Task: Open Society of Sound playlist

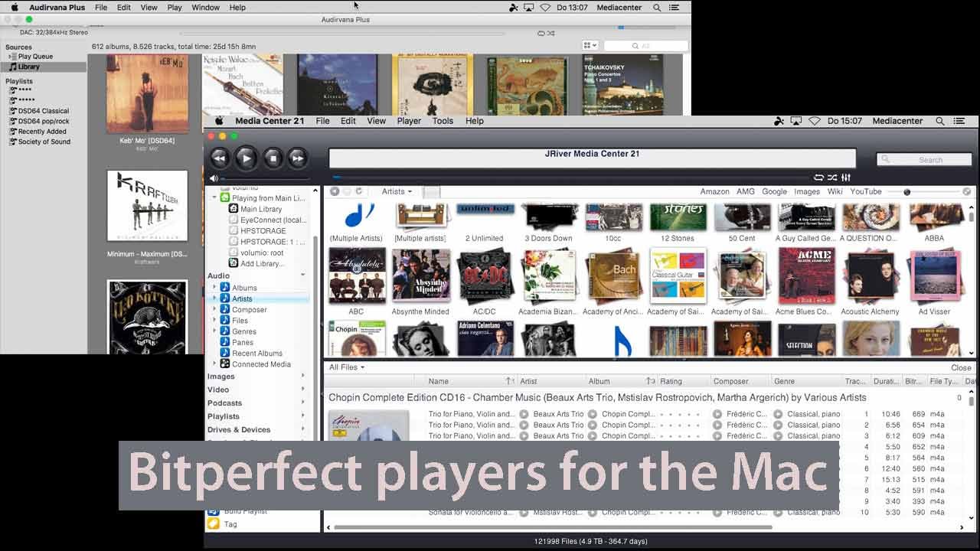Action: [44, 142]
